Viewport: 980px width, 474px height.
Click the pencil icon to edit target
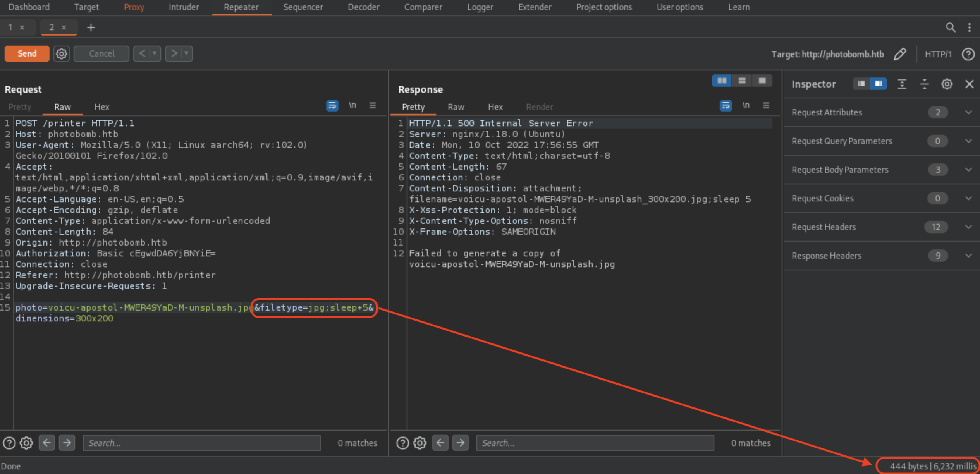900,54
